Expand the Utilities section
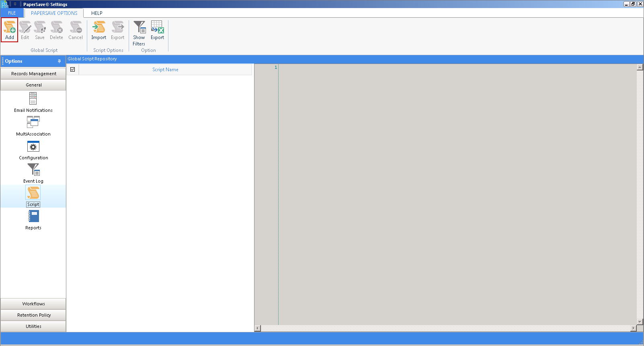Screen dimensions: 644x346 coord(33,326)
